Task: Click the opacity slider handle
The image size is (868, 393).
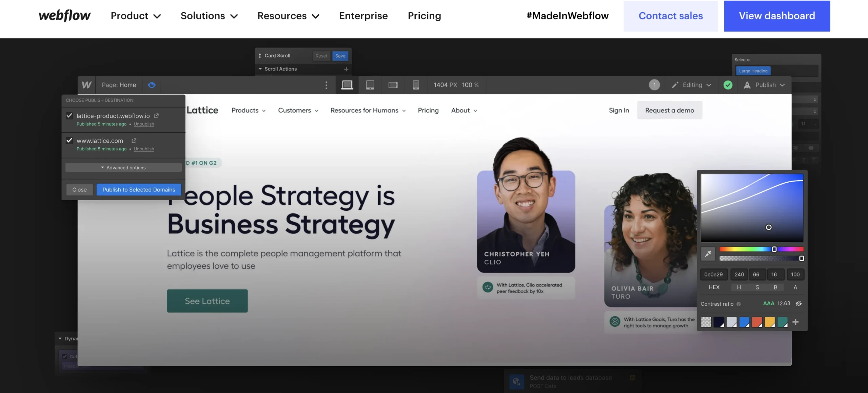Action: click(802, 259)
